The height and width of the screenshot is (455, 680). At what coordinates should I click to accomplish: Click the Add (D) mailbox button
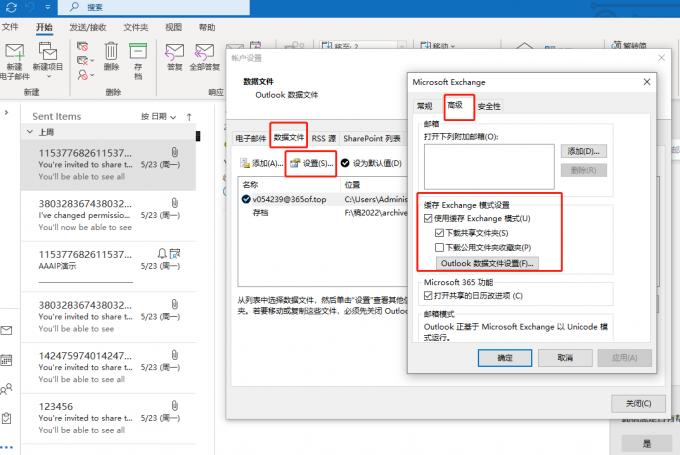584,151
